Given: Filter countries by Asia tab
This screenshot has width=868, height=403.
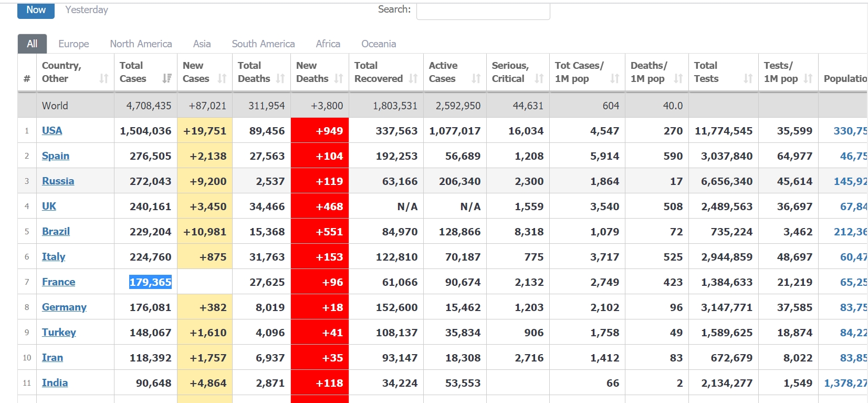Looking at the screenshot, I should (x=202, y=44).
